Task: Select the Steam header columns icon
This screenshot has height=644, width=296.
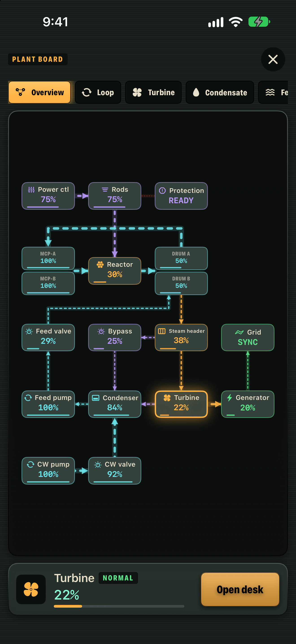Action: point(162,331)
